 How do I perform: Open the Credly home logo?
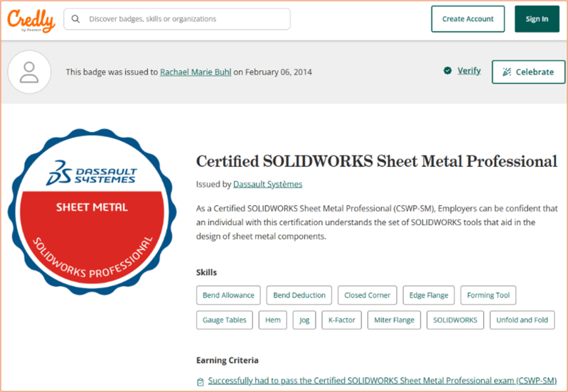pyautogui.click(x=31, y=21)
